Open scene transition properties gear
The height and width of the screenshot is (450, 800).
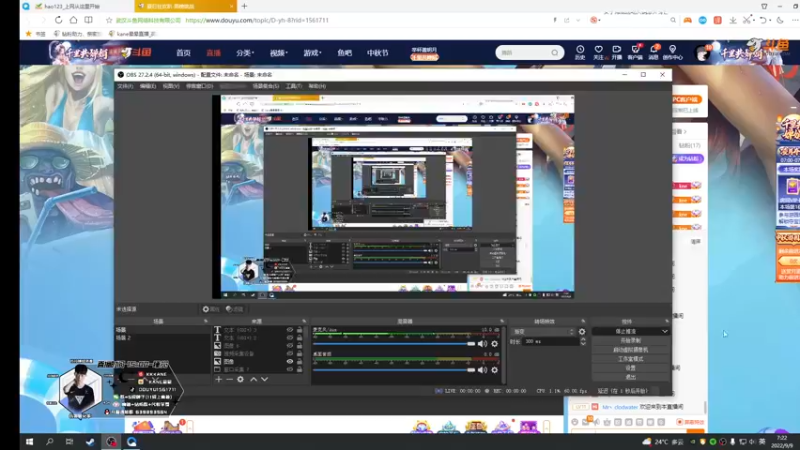coord(582,332)
